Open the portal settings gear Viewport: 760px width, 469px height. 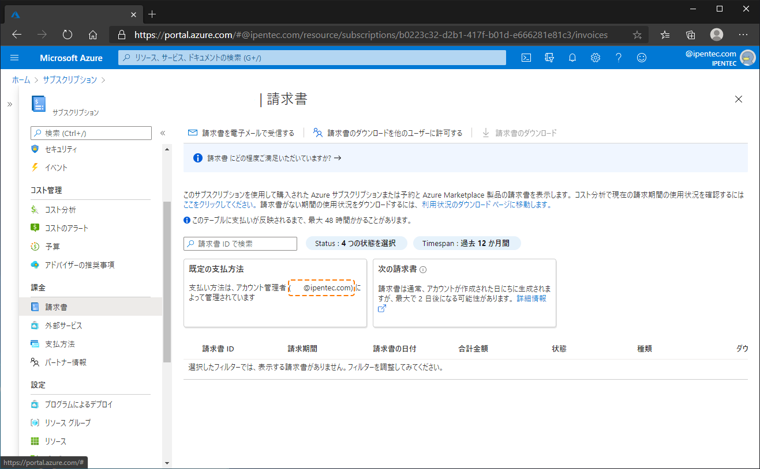[595, 58]
